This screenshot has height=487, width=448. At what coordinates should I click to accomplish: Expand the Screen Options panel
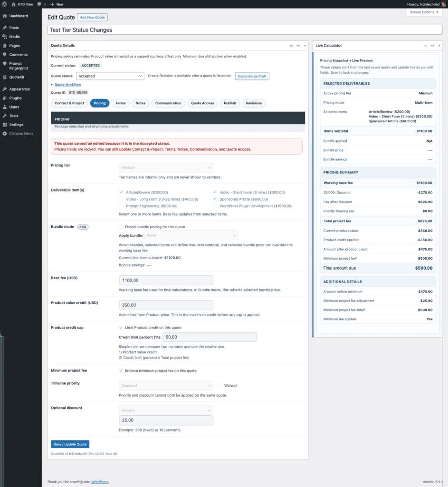tap(424, 12)
